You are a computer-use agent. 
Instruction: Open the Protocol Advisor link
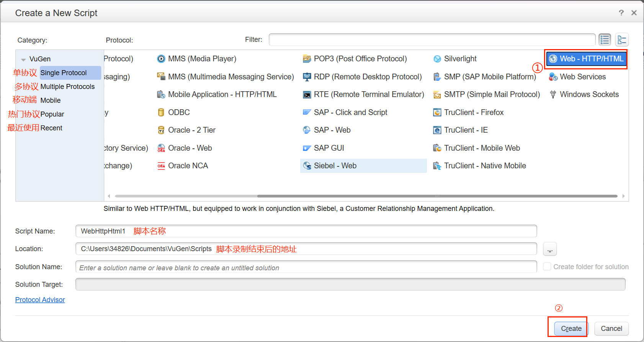[40, 300]
